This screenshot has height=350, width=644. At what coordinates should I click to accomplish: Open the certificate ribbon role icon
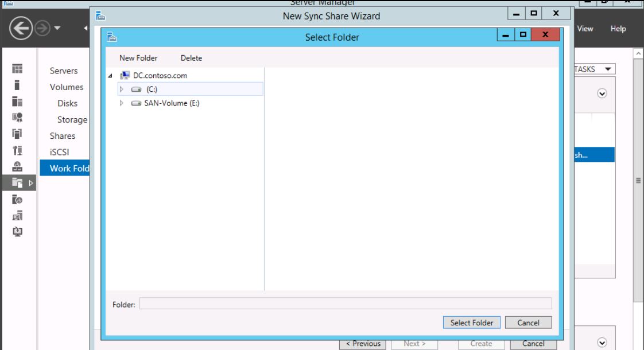pos(17,118)
